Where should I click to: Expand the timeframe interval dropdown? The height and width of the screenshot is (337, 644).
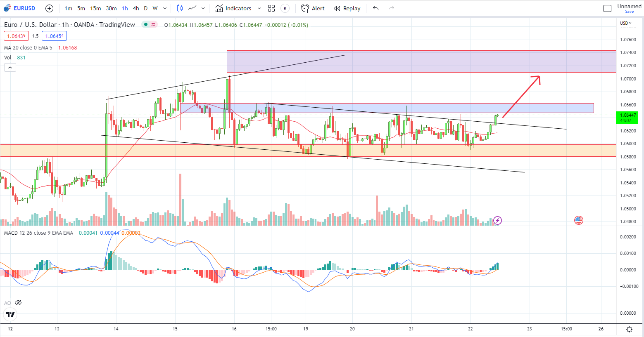point(165,8)
